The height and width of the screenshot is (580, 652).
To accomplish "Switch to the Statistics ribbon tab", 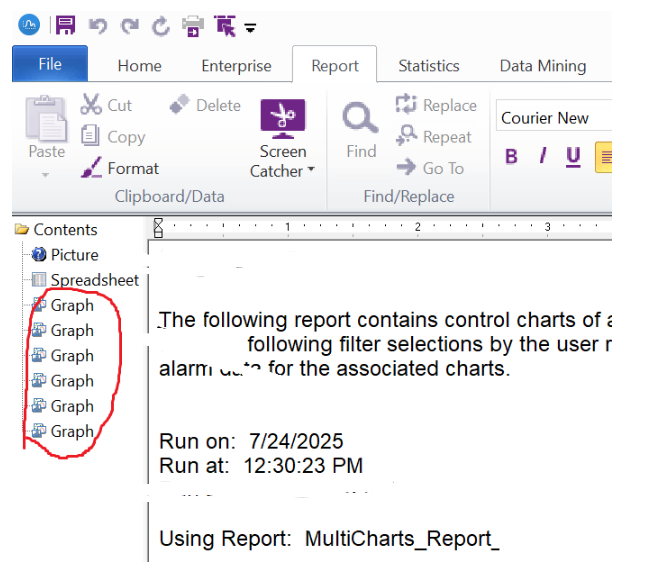I will [428, 66].
